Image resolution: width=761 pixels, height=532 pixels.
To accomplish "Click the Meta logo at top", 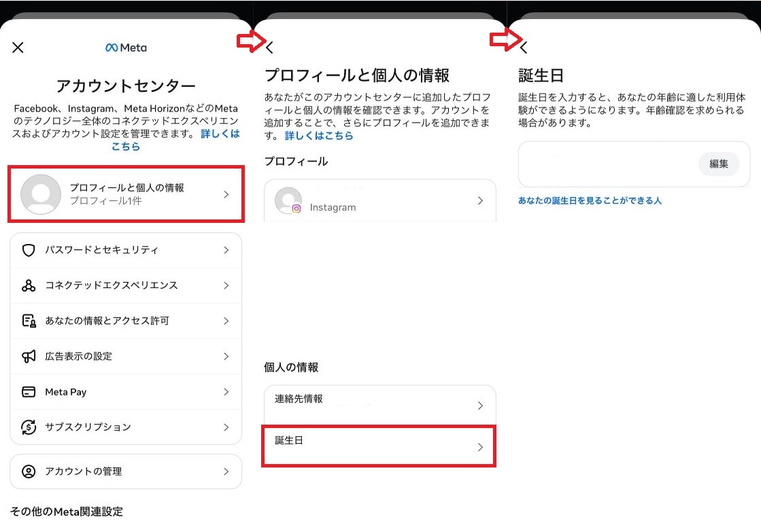I will click(126, 48).
